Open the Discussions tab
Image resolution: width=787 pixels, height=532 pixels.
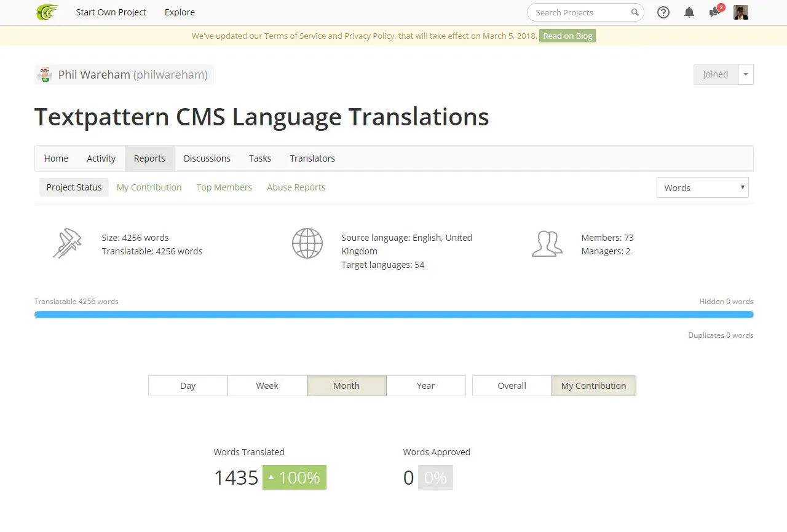point(207,158)
